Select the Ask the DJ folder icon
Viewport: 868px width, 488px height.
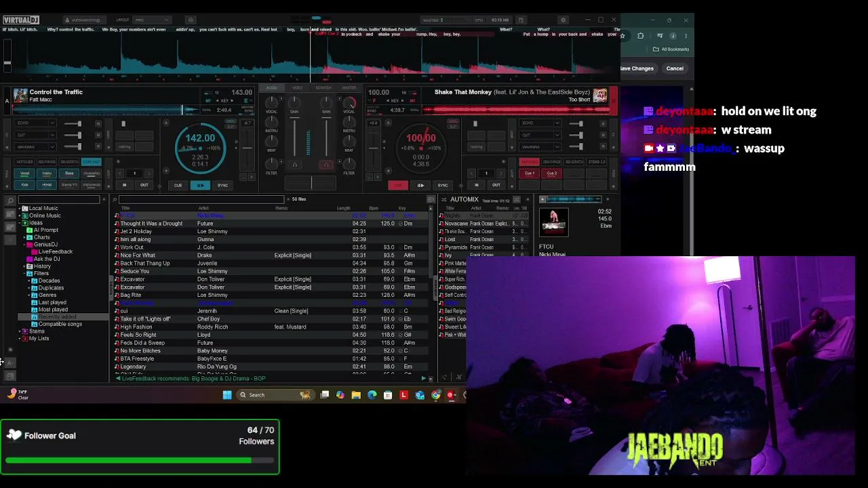[30, 259]
